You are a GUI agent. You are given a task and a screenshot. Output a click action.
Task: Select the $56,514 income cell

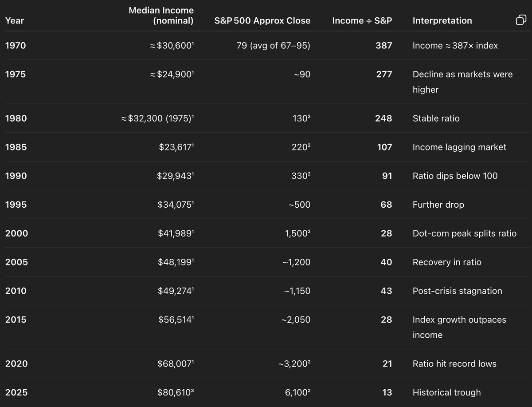[176, 320]
